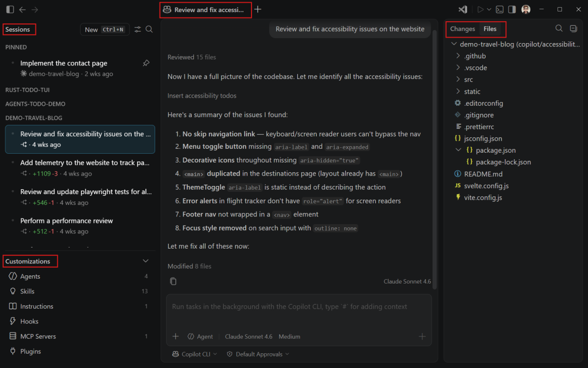Open Agents customizations
The width and height of the screenshot is (588, 368).
click(x=78, y=276)
